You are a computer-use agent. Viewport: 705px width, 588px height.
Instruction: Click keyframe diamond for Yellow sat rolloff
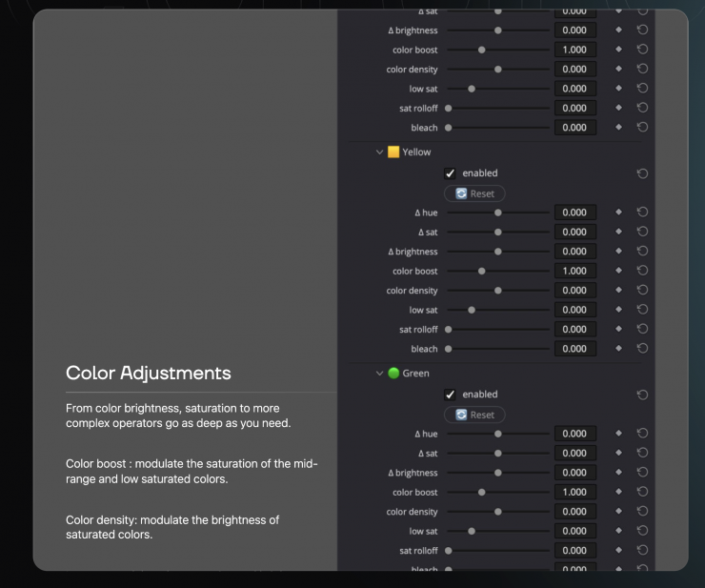(618, 329)
